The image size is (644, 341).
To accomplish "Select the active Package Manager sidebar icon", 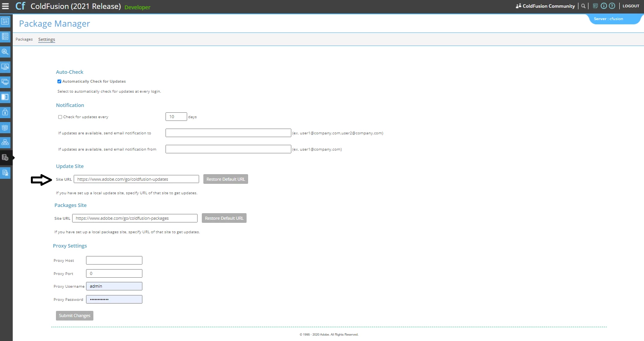I will (5, 158).
